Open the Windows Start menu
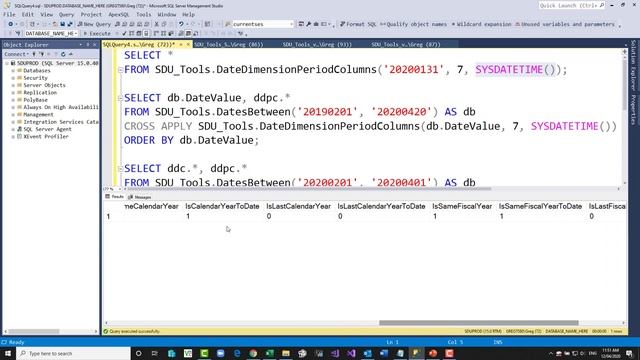This screenshot has width=640, height=360. tap(7, 353)
